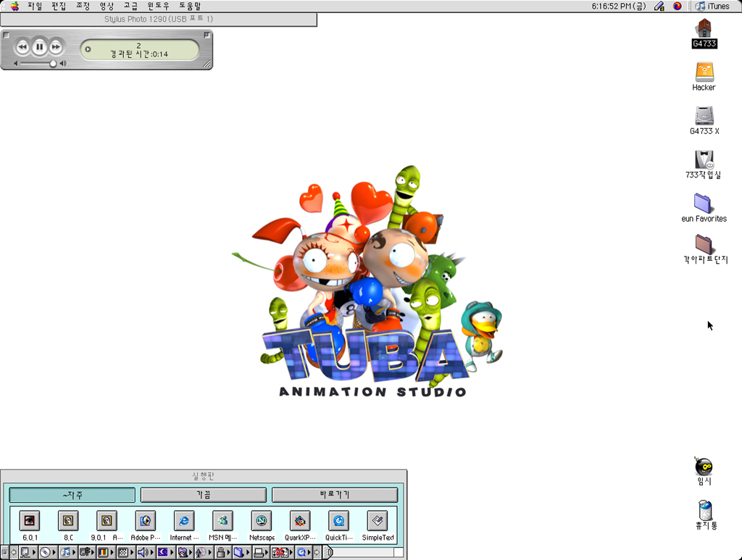This screenshot has height=560, width=742.
Task: Open the MSN Messenger launcher icon
Action: 222,521
